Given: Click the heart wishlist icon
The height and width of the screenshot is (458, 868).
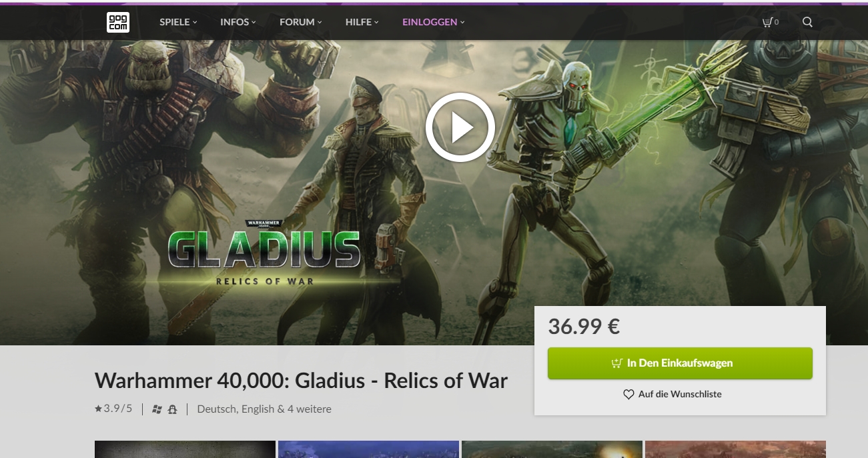Looking at the screenshot, I should click(628, 395).
